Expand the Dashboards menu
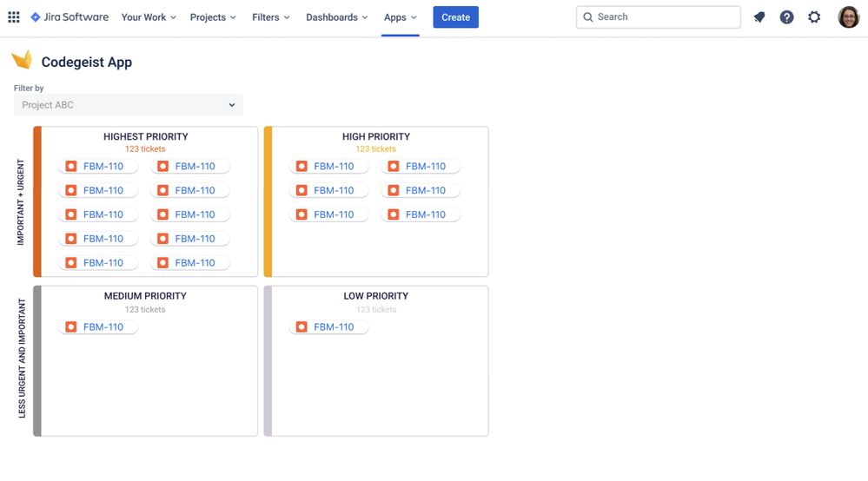The width and height of the screenshot is (868, 481). point(336,17)
